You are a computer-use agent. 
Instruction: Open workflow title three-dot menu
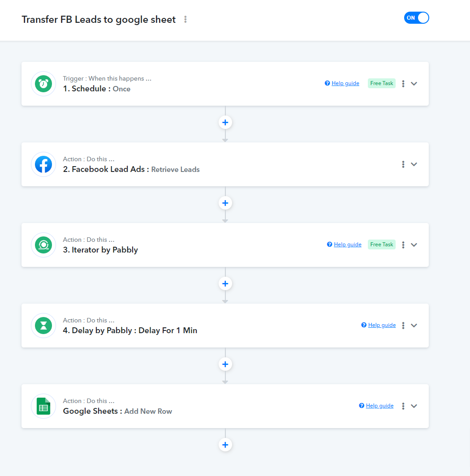click(185, 19)
